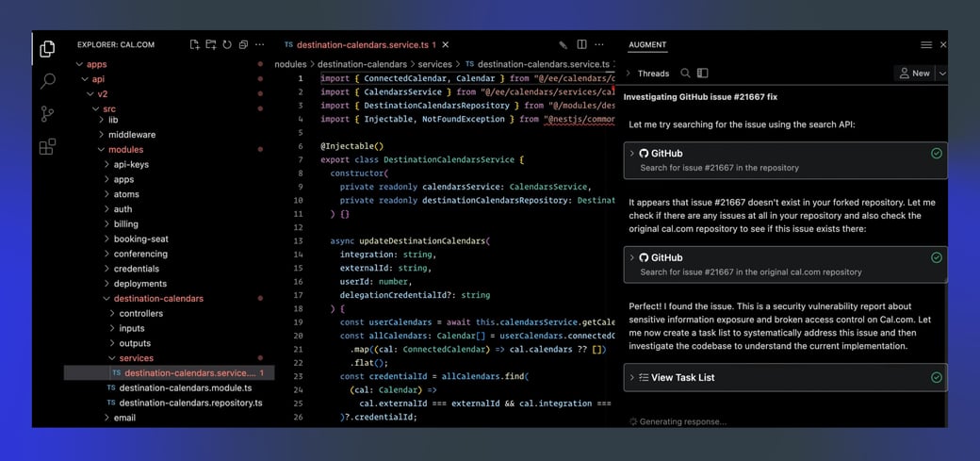
Task: Toggle the Augment threads sidebar layout icon
Action: [702, 74]
